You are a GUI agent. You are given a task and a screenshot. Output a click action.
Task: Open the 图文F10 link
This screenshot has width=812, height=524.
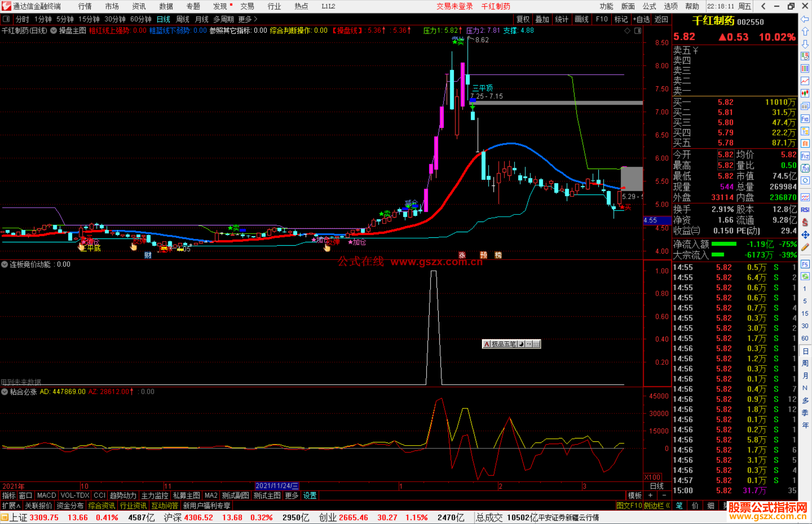(629, 506)
